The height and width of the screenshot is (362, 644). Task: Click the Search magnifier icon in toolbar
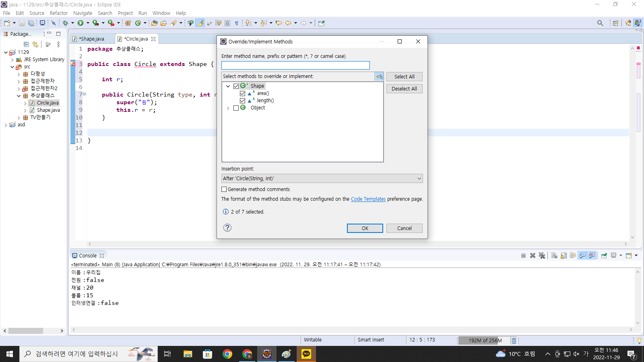point(600,23)
